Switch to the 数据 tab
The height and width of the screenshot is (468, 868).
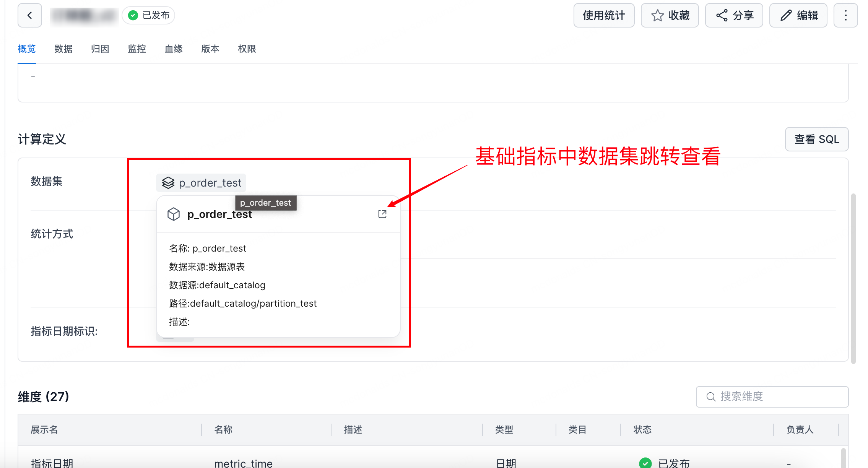tap(63, 49)
